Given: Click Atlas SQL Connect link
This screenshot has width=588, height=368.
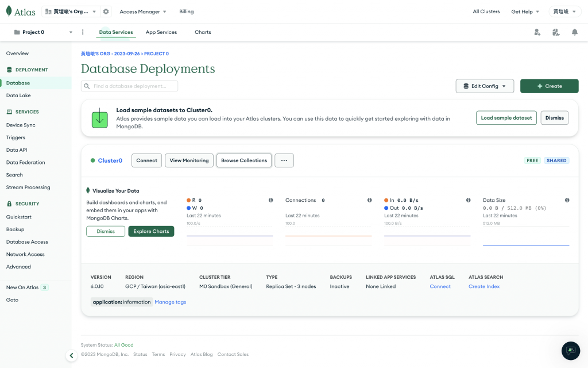Looking at the screenshot, I should (x=440, y=286).
